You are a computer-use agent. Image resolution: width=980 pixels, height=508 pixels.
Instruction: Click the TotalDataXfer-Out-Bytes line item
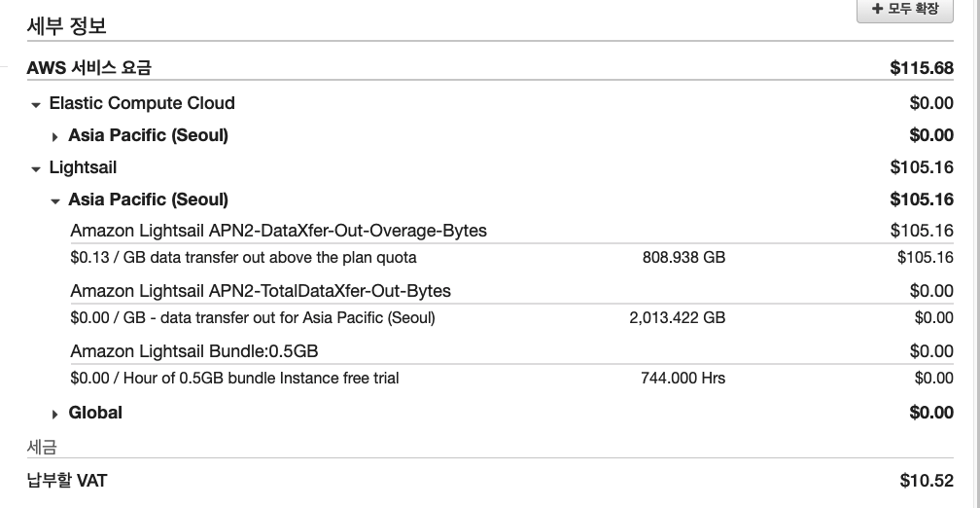click(x=261, y=291)
